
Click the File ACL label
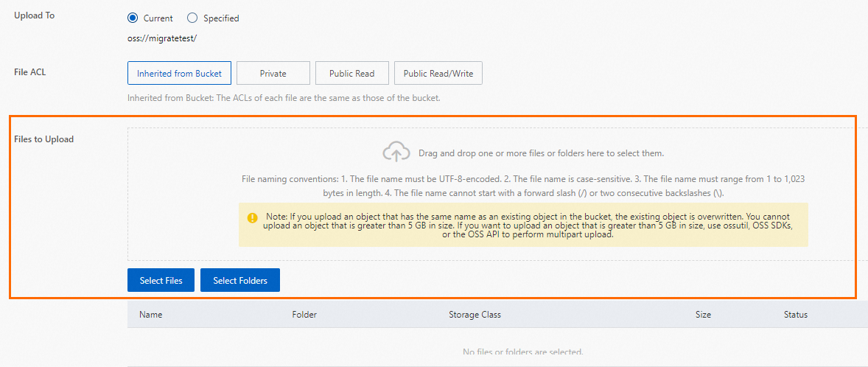coord(30,71)
